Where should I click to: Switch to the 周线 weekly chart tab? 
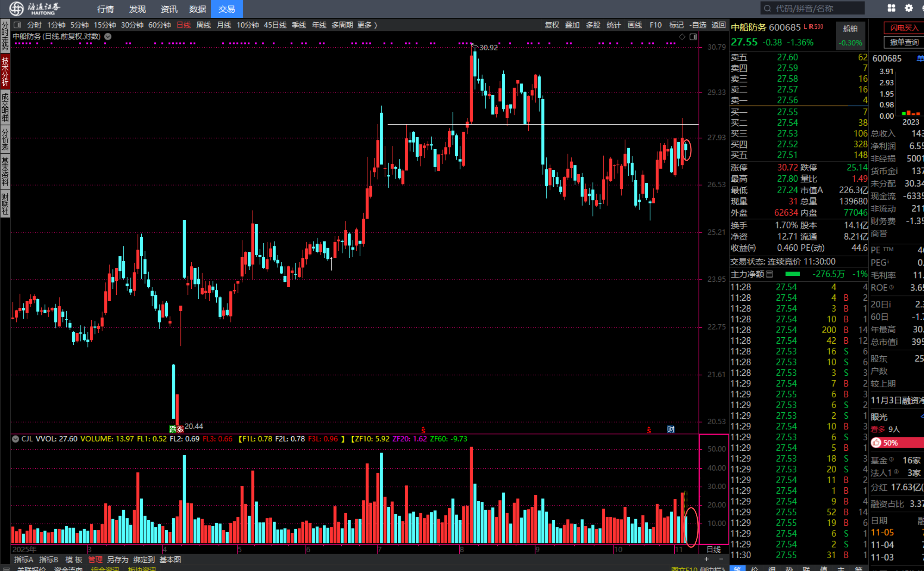coord(204,25)
